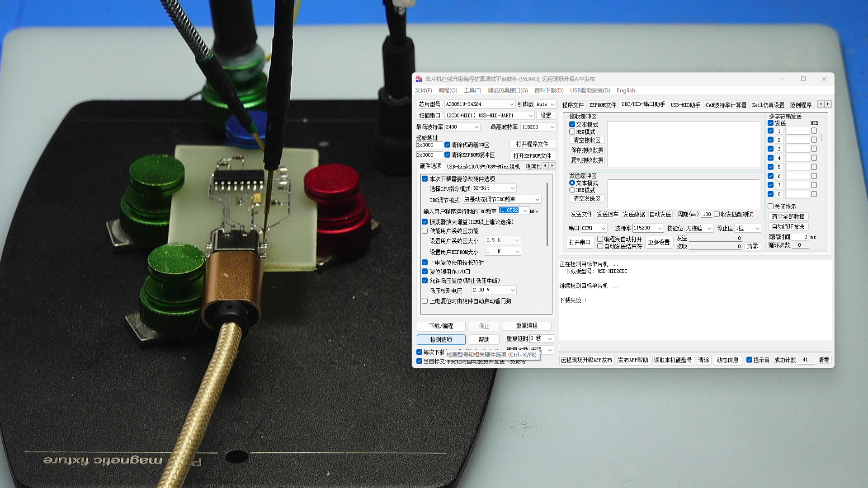Maximize the programmer window

[x=803, y=79]
